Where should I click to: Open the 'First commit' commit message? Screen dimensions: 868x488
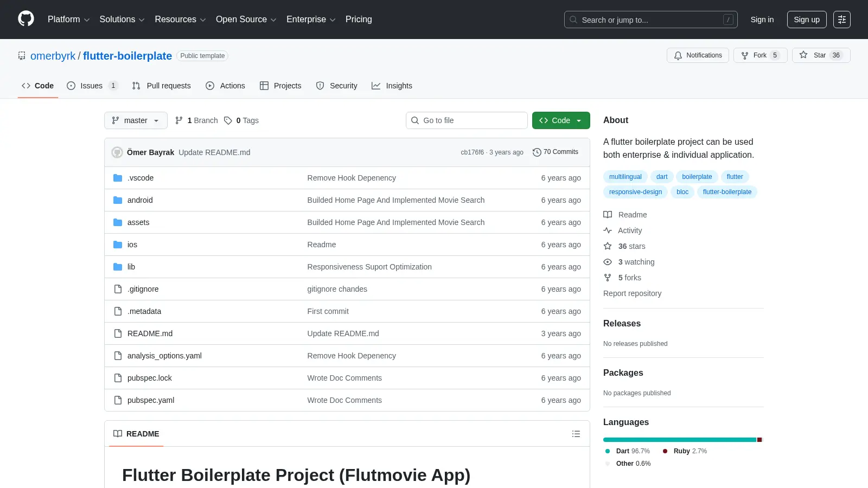[x=328, y=311]
